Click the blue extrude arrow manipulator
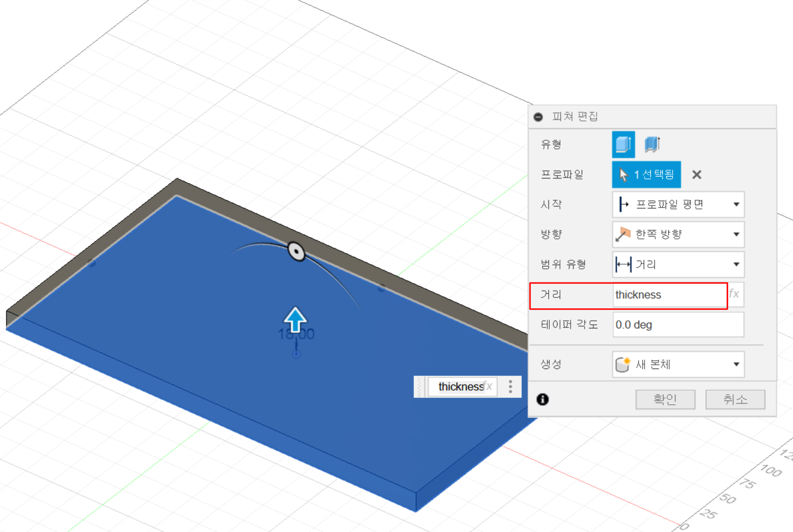 (x=295, y=320)
